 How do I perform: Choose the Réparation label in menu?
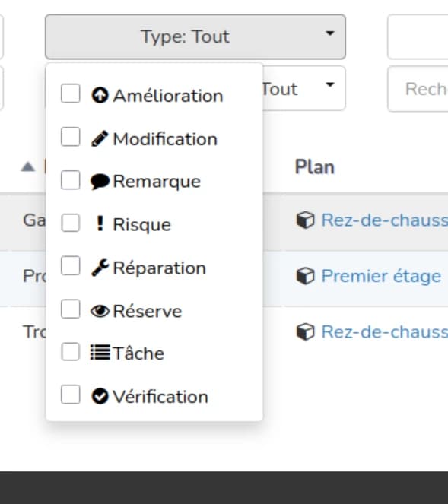(x=160, y=268)
